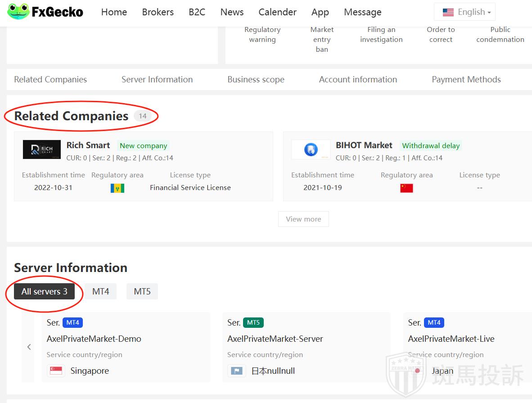Screen dimensions: 532x403
Task: Click the FxGecko frog logo
Action: coord(18,12)
